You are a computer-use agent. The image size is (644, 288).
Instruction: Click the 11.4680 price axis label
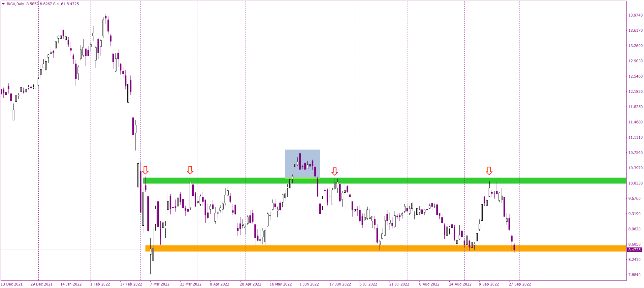(635, 122)
